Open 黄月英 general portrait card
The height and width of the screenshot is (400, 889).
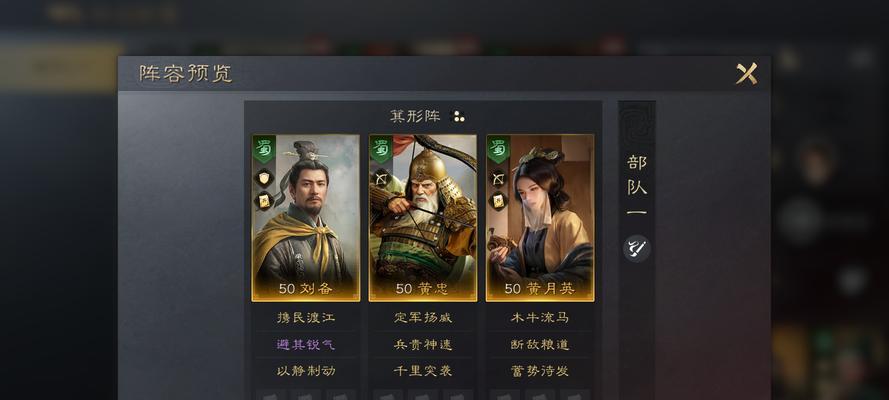point(540,218)
